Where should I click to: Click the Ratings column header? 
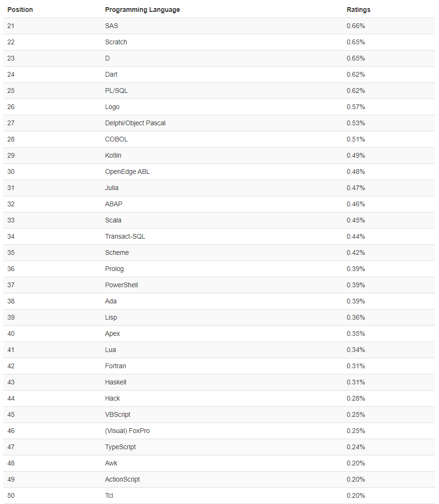(x=358, y=10)
